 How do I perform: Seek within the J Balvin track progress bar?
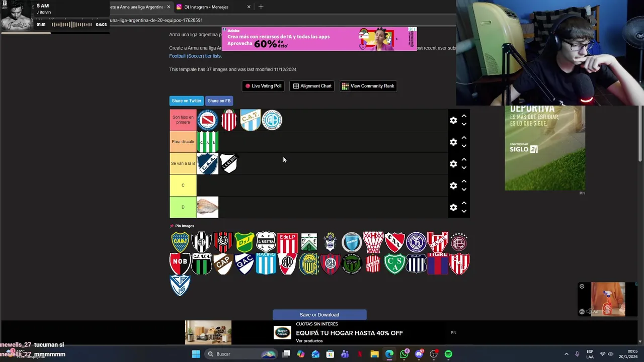[55, 33]
